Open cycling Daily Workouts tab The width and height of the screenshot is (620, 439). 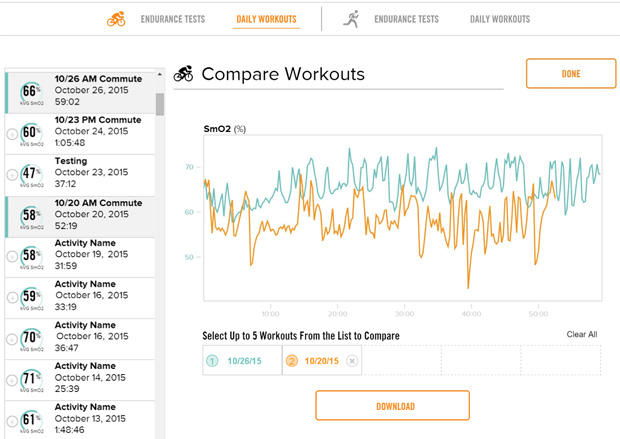[259, 19]
